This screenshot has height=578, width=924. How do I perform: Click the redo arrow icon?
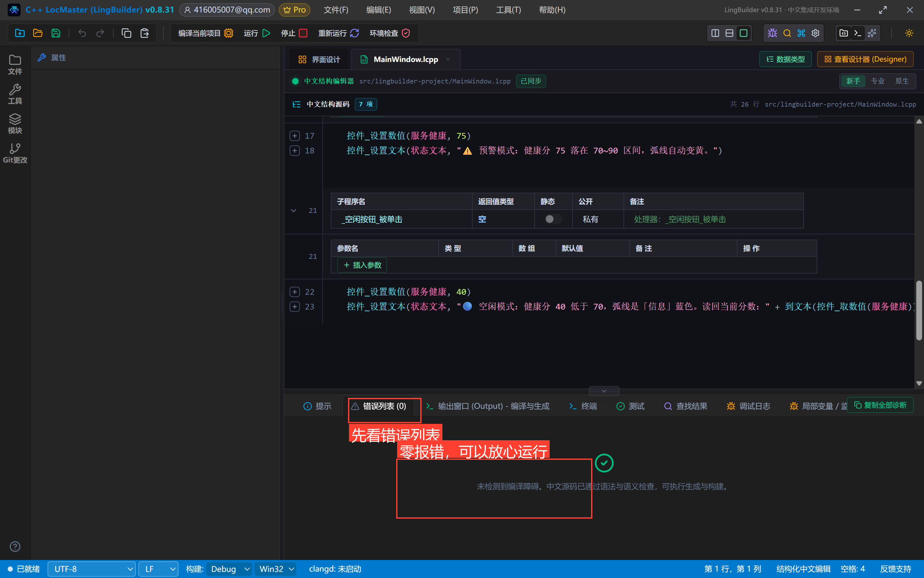click(x=100, y=33)
